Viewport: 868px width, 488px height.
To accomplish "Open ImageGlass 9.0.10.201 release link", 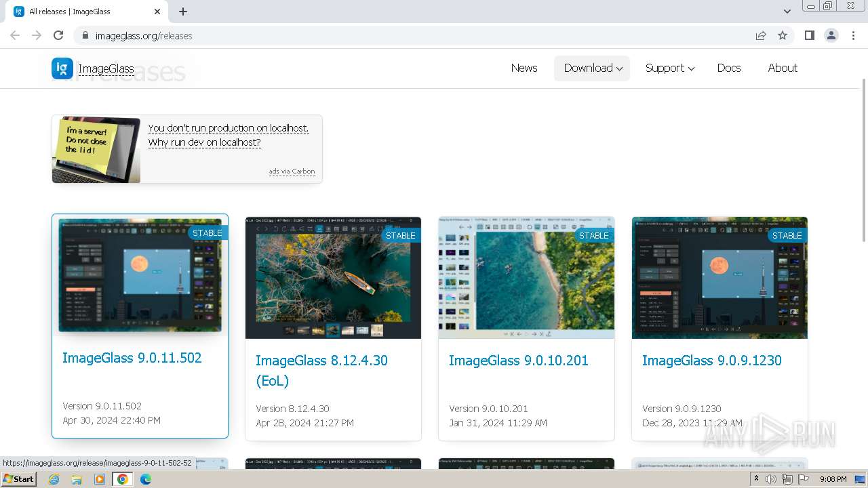I will point(519,361).
